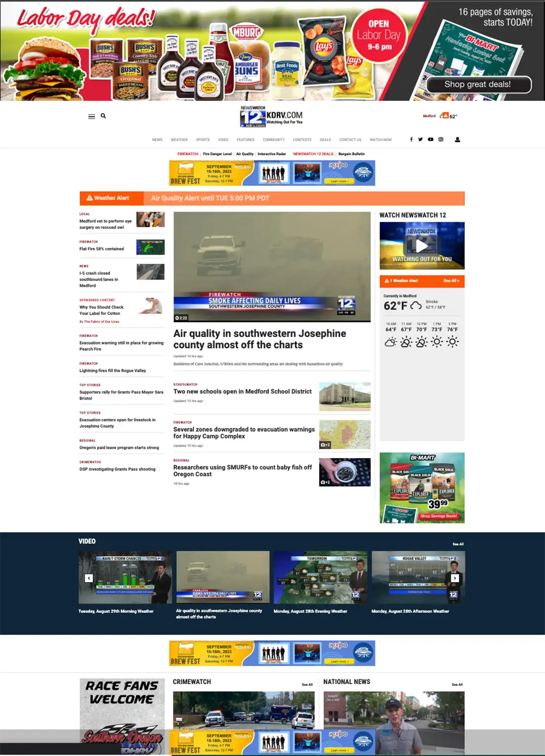Open the News menu item

[157, 140]
